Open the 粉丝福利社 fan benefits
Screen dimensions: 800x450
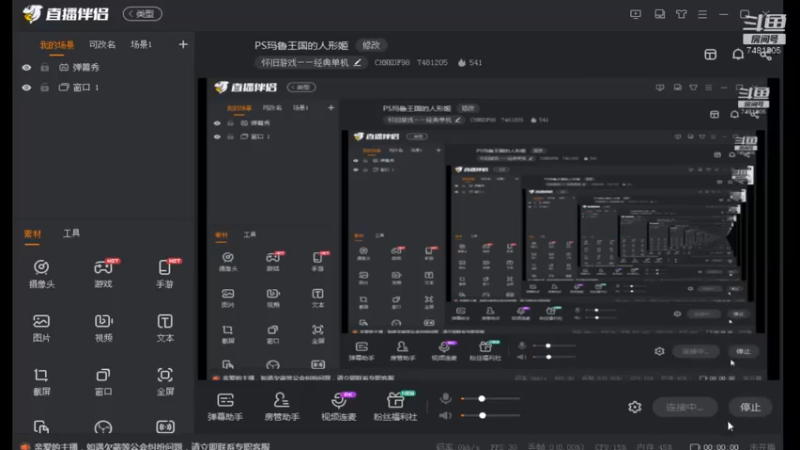click(395, 407)
